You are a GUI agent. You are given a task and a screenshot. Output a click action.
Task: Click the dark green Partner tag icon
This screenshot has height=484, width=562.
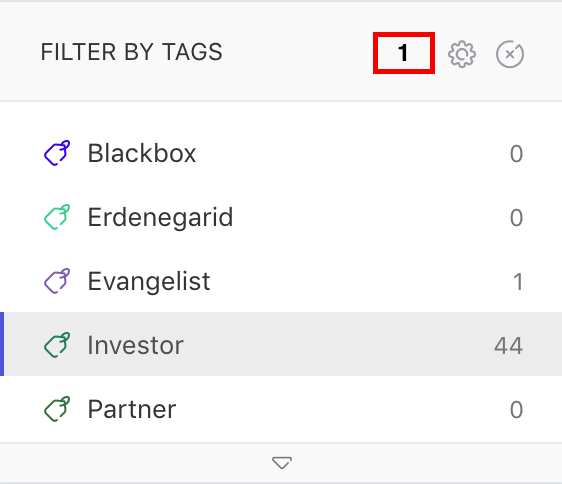coord(57,409)
